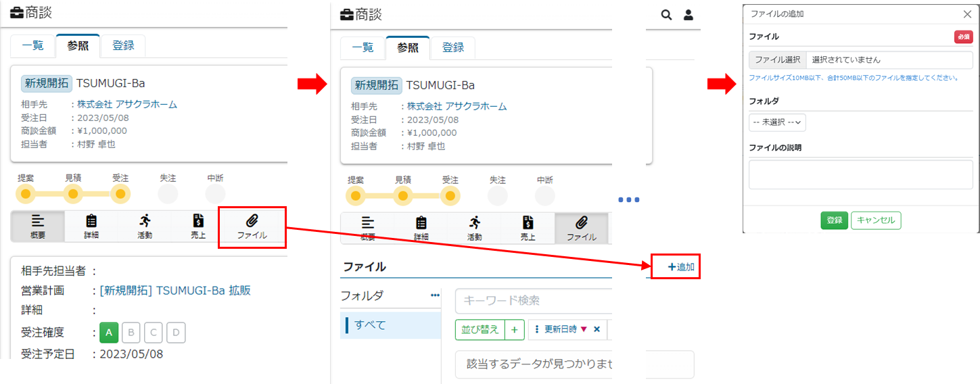Select the active ファイル tab in the file-list screen
The height and width of the screenshot is (384, 980).
pyautogui.click(x=581, y=229)
